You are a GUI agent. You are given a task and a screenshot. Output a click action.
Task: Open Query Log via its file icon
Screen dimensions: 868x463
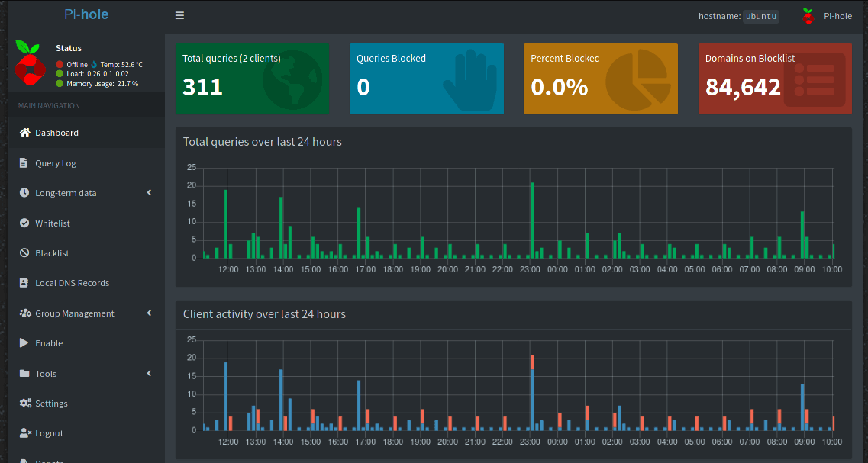(x=24, y=163)
